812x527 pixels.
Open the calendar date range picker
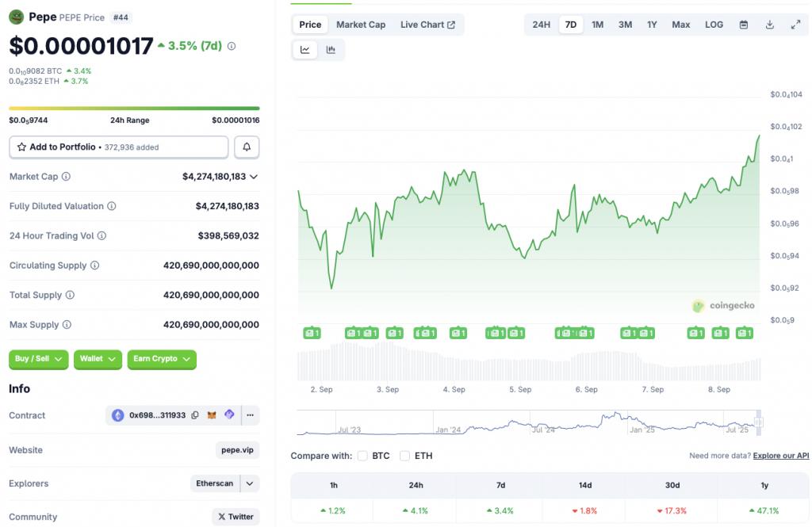[743, 25]
